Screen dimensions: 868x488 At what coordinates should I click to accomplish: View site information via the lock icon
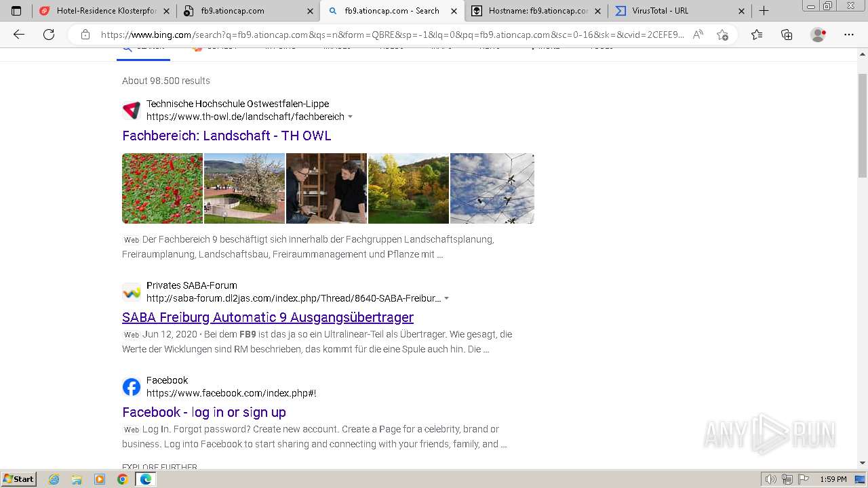tap(85, 35)
